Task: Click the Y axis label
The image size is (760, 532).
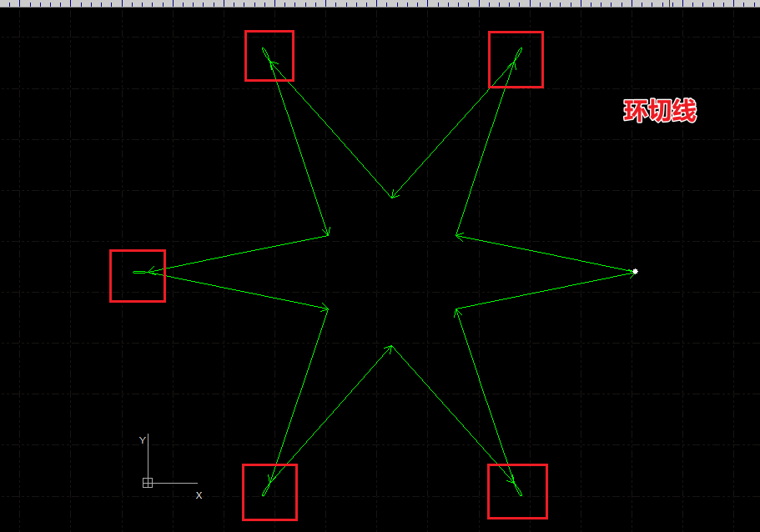Action: pos(142,440)
